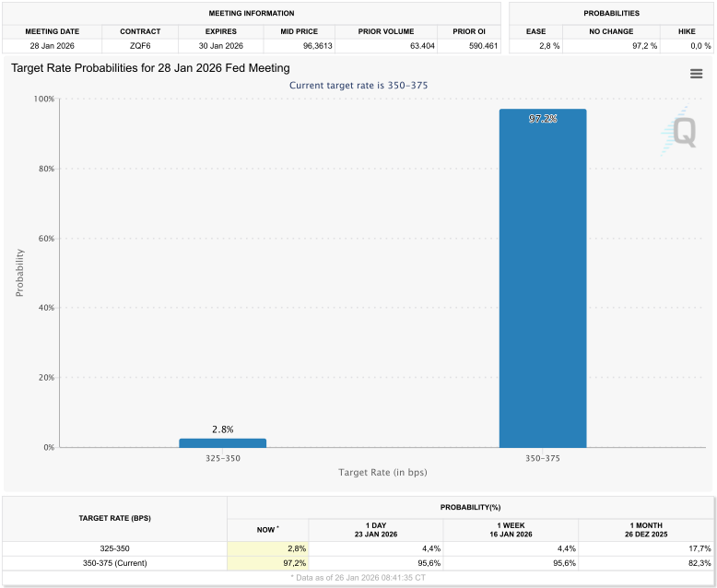
Task: Click the chart title for 28 Jan 2026 meeting
Action: click(x=150, y=68)
